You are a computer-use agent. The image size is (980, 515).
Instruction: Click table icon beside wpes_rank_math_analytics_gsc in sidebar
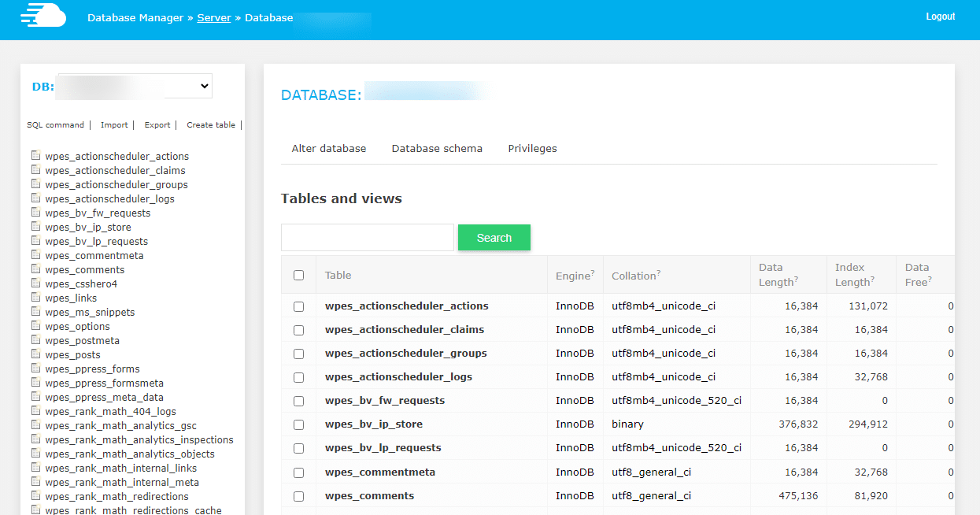35,425
